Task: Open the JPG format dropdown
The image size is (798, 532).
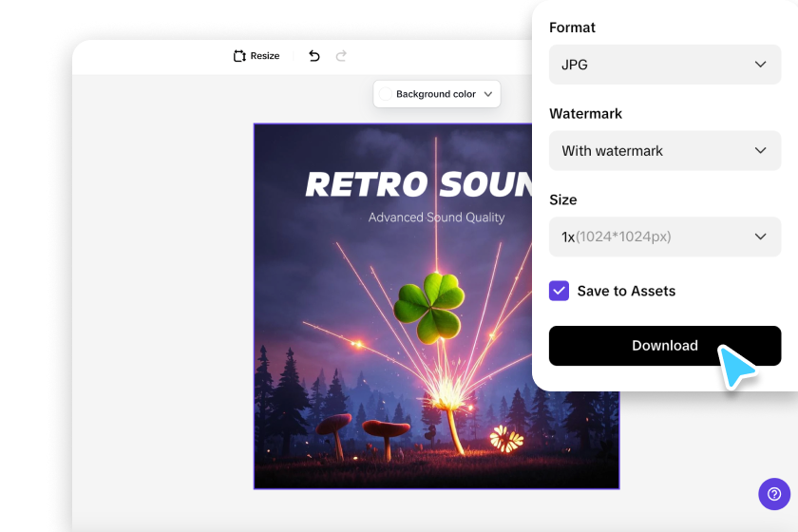Action: [x=665, y=65]
